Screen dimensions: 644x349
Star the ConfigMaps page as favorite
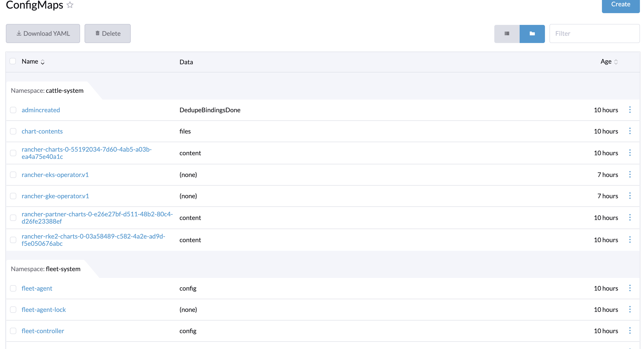pos(70,5)
